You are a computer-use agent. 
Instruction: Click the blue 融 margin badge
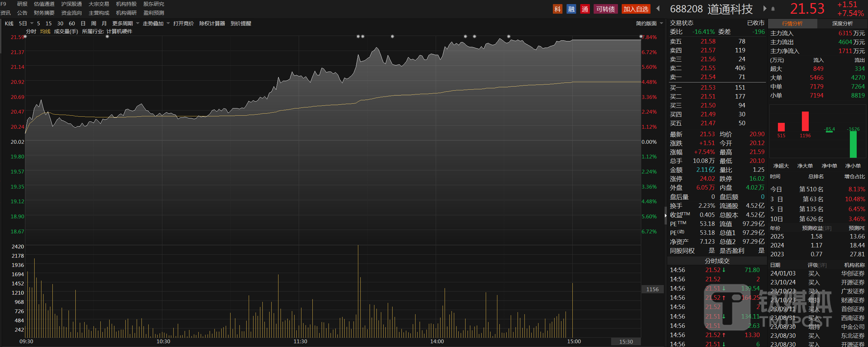click(571, 9)
